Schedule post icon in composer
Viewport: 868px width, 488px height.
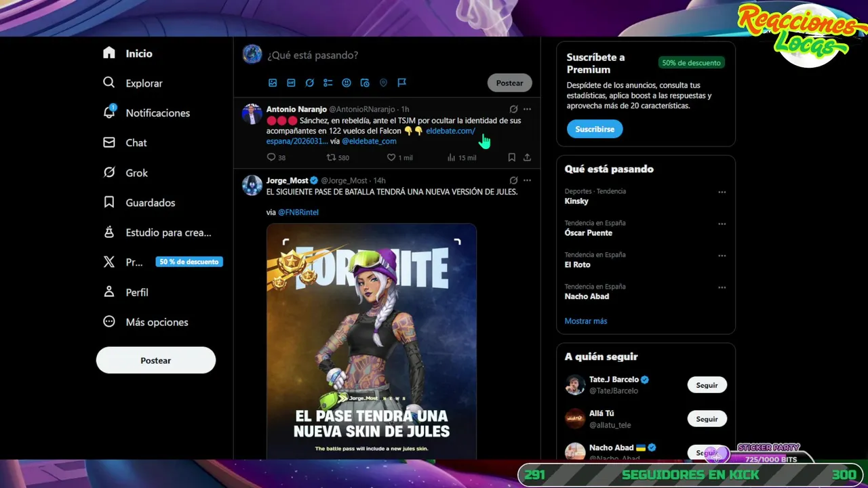365,83
